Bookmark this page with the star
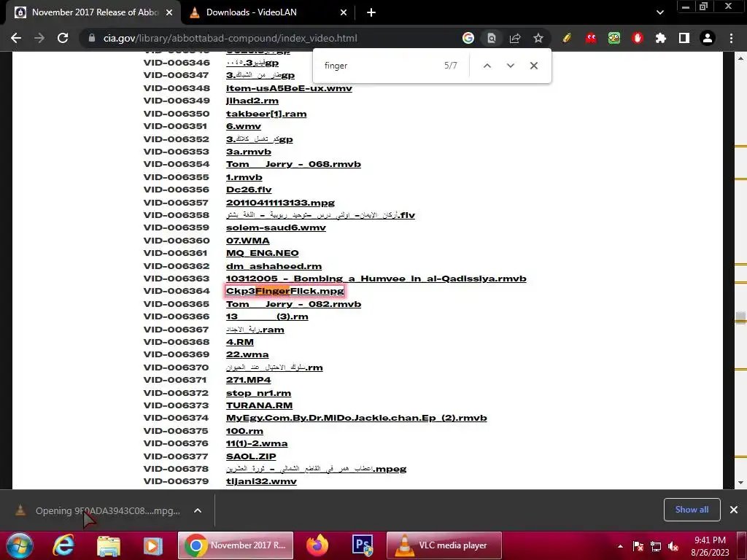 click(x=538, y=38)
